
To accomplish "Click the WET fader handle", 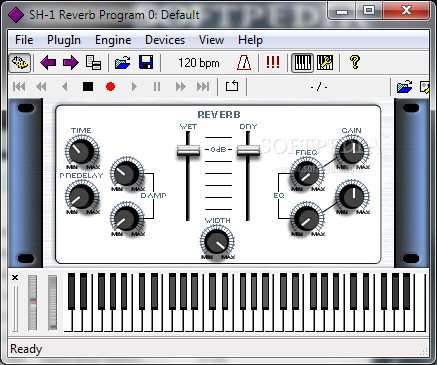I will 188,150.
